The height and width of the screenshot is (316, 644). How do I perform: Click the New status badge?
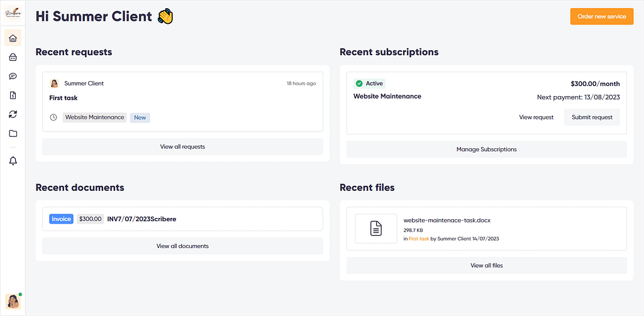pos(140,117)
